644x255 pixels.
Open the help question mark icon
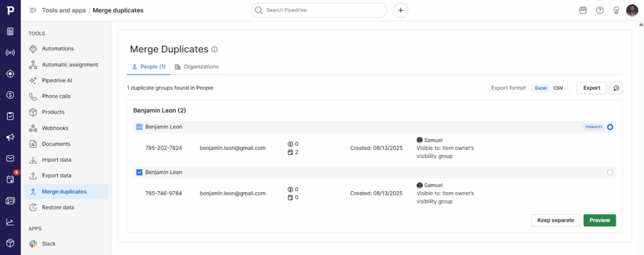point(599,10)
